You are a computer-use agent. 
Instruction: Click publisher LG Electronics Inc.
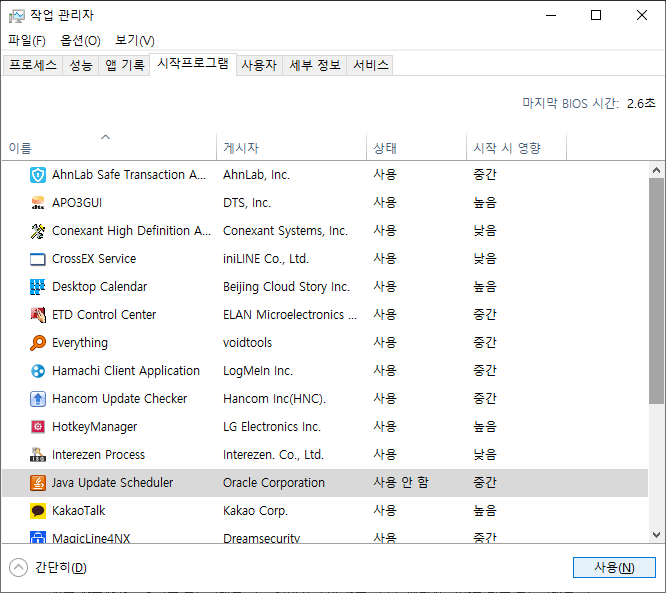(x=272, y=426)
